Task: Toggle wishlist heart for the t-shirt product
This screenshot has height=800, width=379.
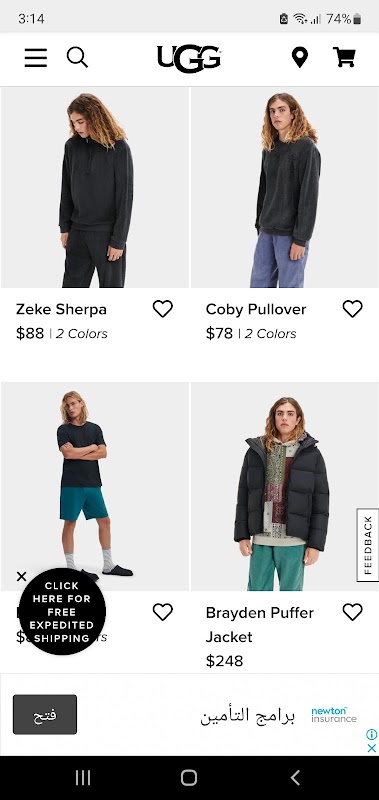Action: [x=163, y=612]
